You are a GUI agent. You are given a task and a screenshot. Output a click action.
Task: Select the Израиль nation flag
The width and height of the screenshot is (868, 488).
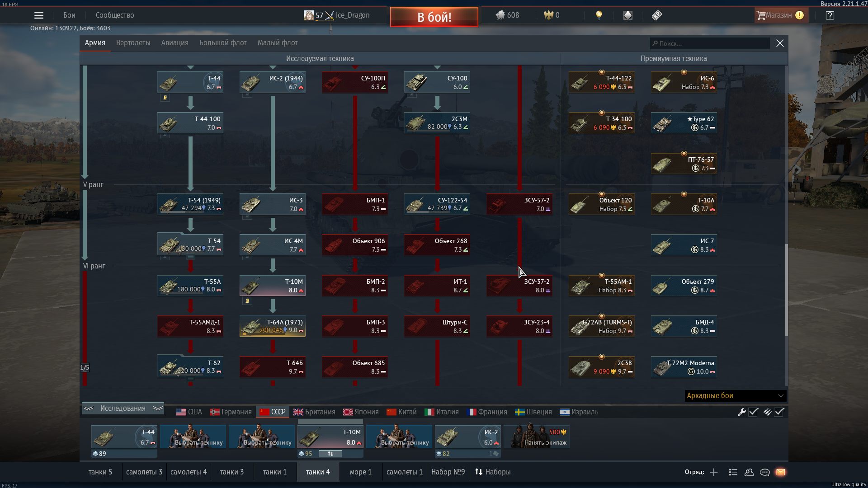[579, 412]
